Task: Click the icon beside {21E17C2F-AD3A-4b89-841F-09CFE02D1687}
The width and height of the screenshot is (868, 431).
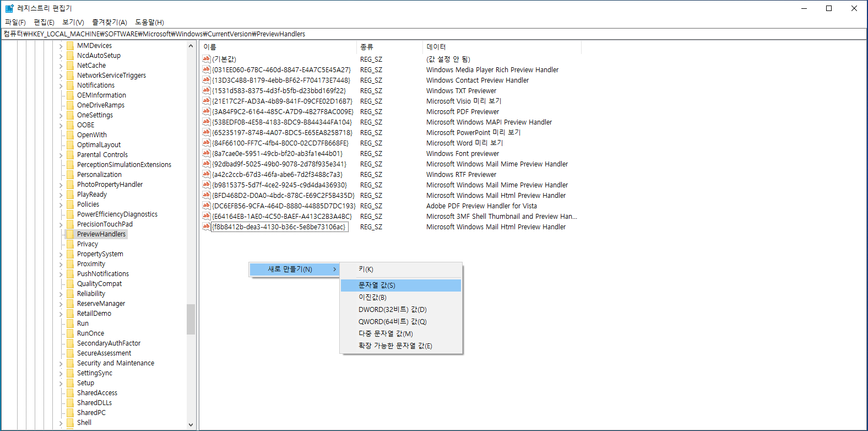Action: 207,101
